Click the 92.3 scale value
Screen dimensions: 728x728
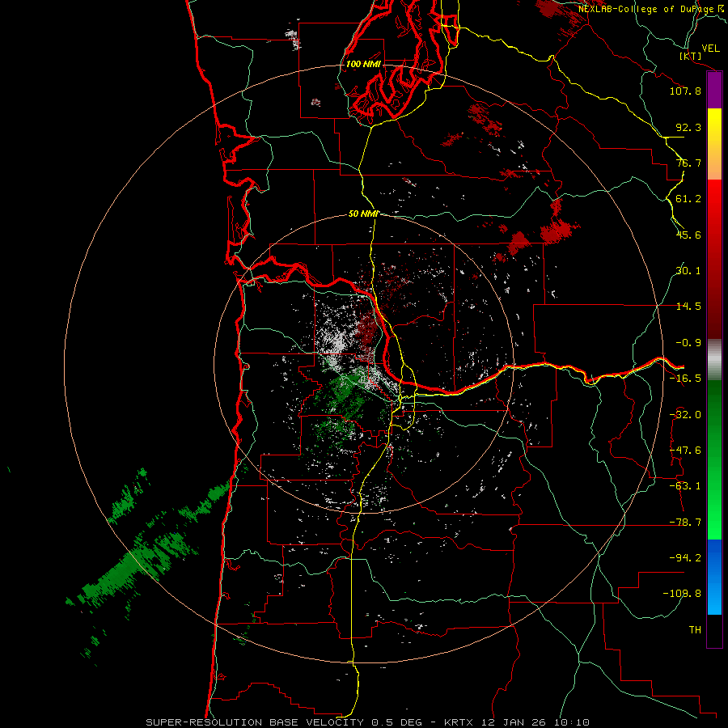tap(688, 127)
